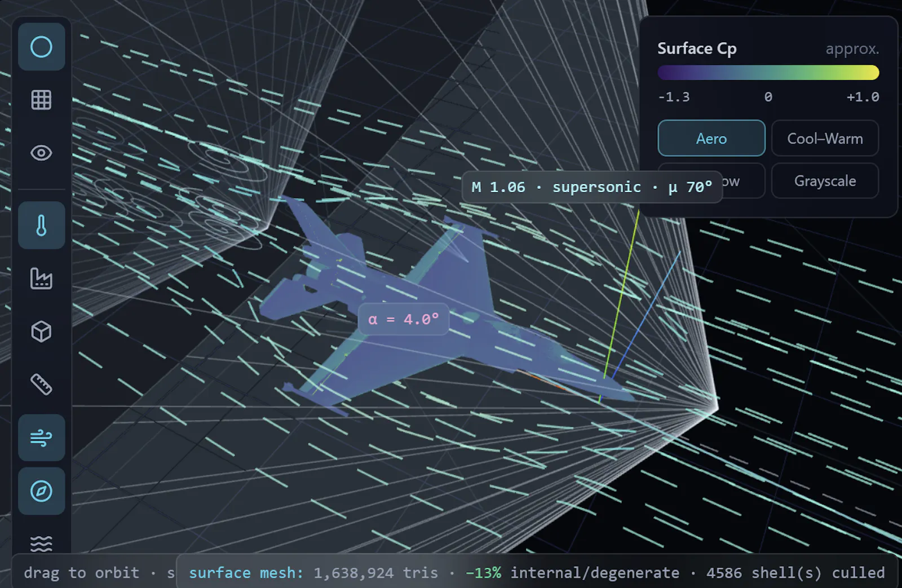Click the Surface Cp color gradient bar
The width and height of the screenshot is (902, 588).
(768, 73)
